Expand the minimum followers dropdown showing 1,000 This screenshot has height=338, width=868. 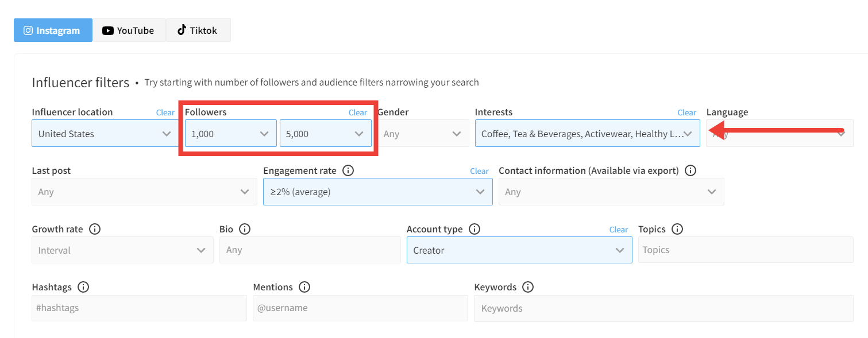230,134
